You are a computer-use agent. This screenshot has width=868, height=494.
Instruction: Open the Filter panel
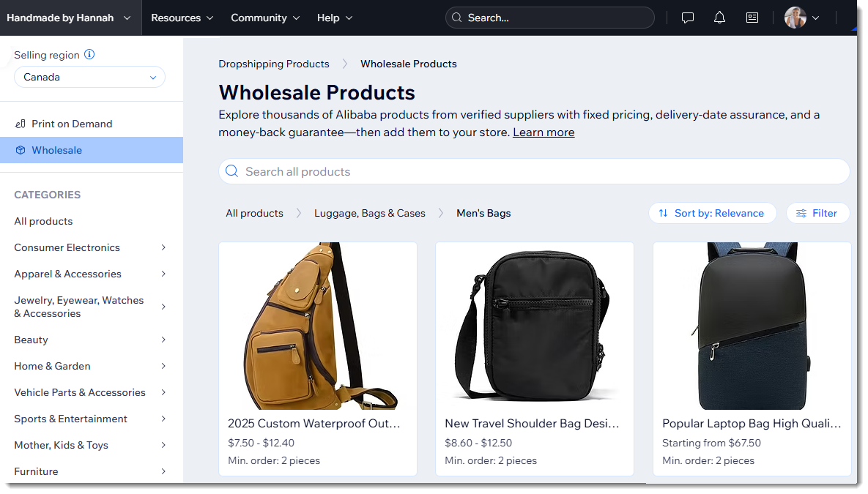point(817,212)
